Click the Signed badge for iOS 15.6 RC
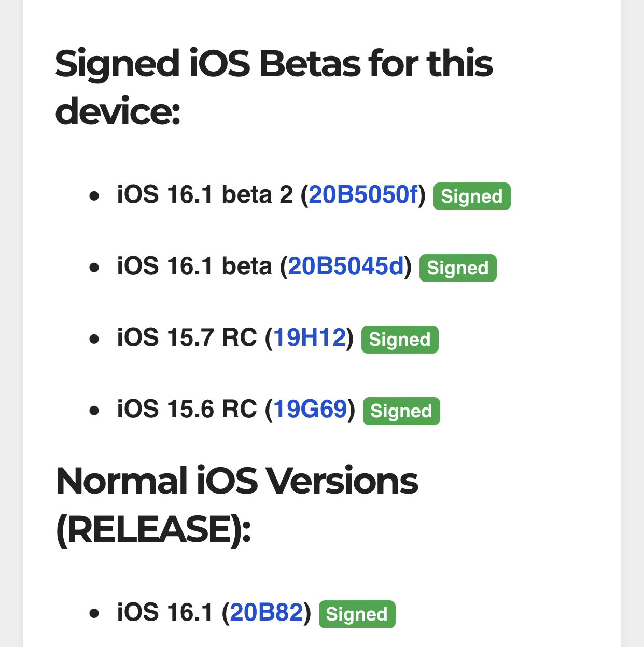The image size is (644, 647). tap(401, 411)
